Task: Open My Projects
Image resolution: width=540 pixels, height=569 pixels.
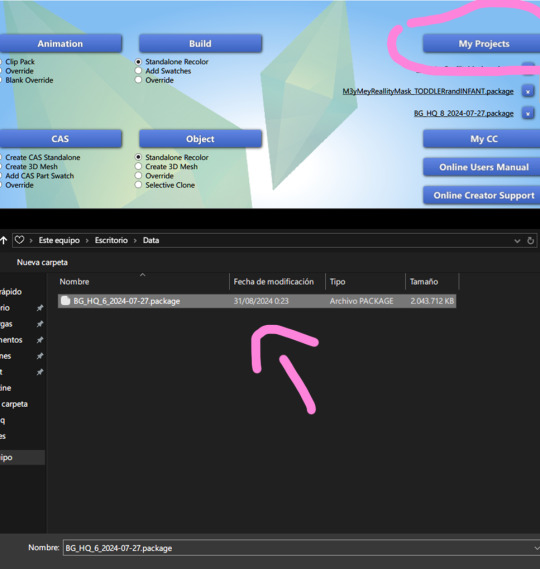Action: (x=482, y=44)
